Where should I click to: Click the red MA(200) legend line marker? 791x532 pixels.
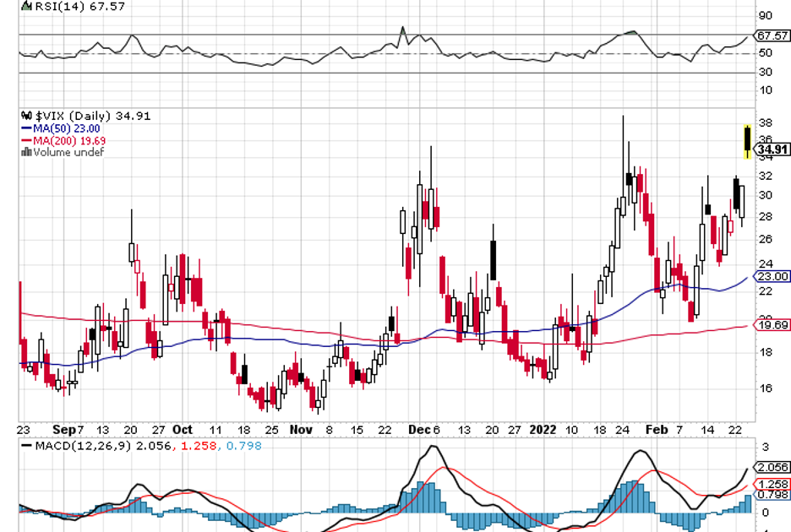[x=27, y=141]
